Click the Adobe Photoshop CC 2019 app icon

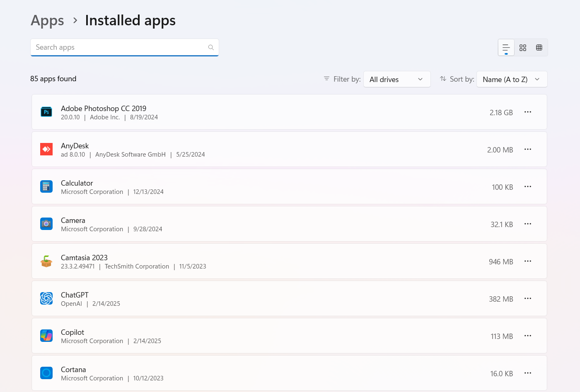pyautogui.click(x=46, y=112)
